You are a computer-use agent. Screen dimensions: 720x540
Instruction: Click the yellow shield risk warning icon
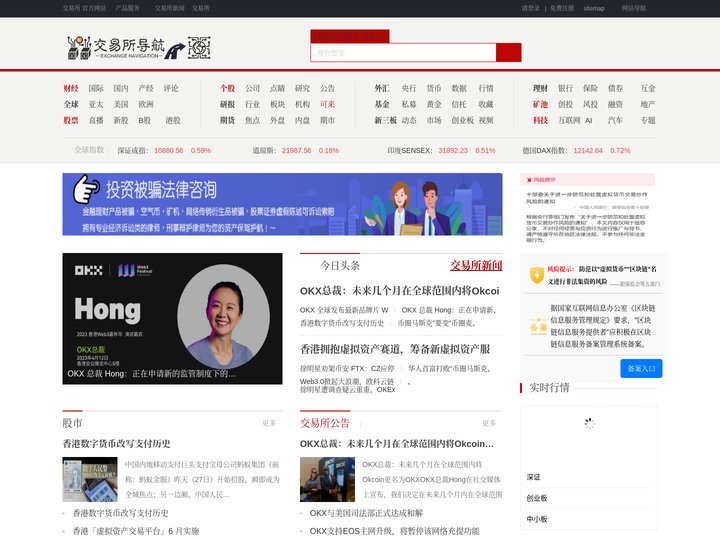point(536,275)
